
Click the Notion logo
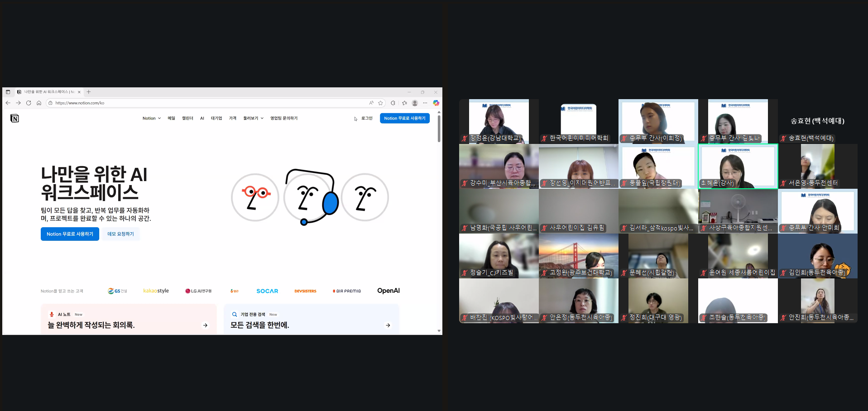14,118
